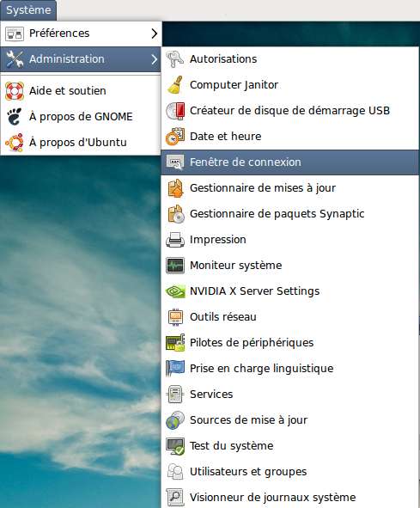Viewport: 420px width, 508px height.
Task: Open Prise en charge linguistique
Action: pos(289,369)
